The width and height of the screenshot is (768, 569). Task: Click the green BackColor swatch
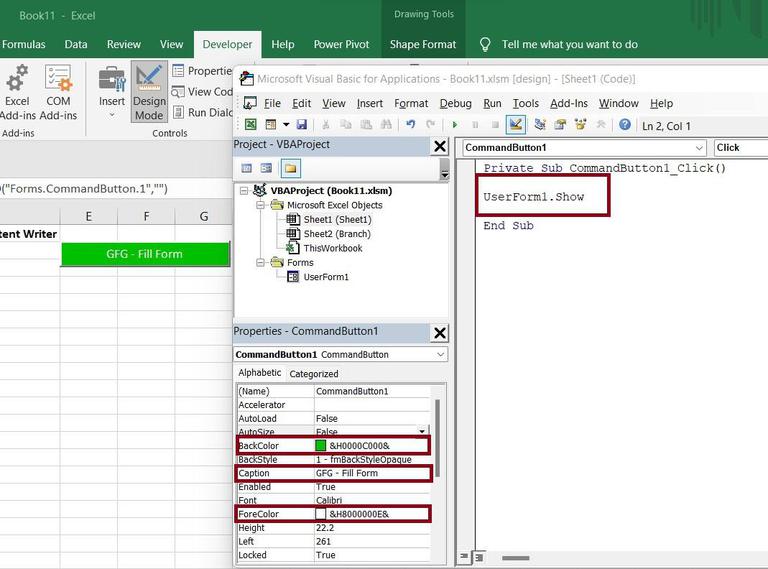click(x=320, y=445)
